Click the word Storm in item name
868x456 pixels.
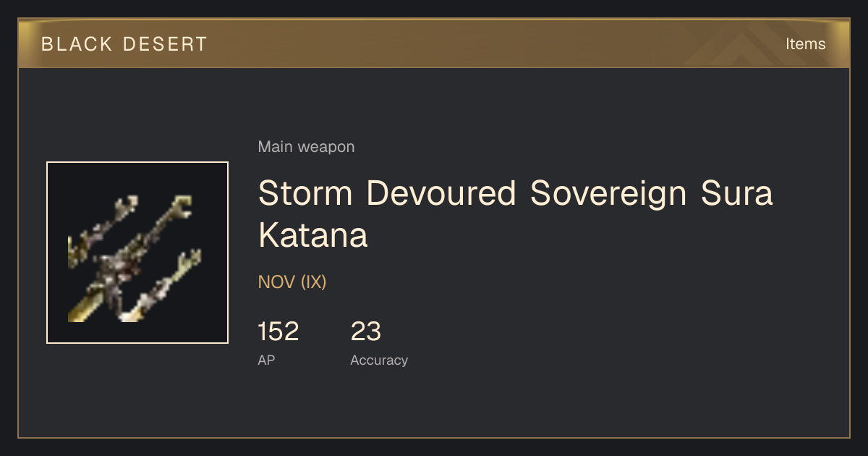click(305, 193)
